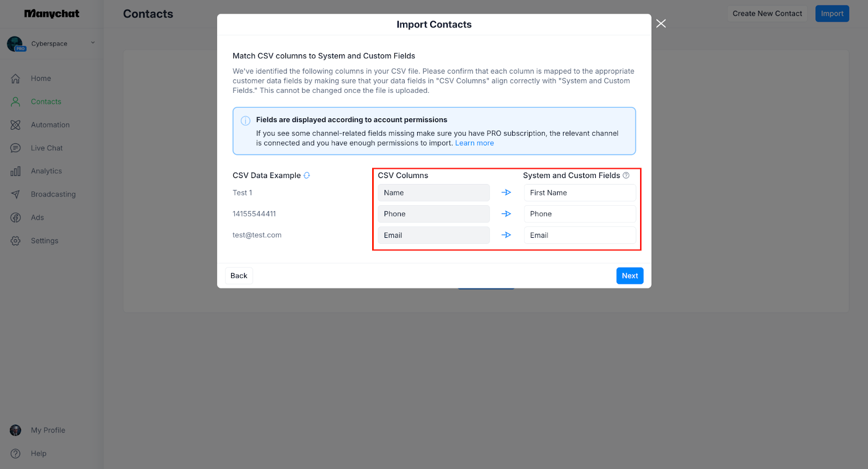Image resolution: width=868 pixels, height=469 pixels.
Task: Open the Contacts menu item
Action: pyautogui.click(x=46, y=102)
